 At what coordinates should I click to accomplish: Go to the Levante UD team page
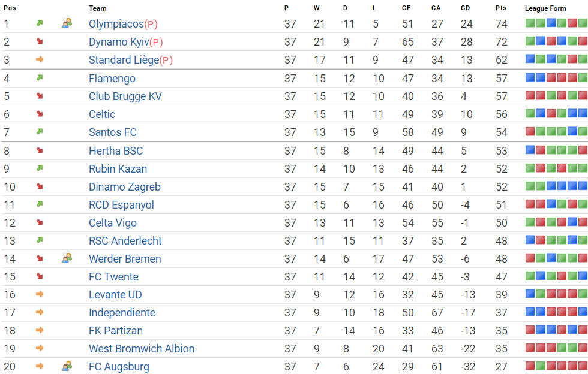(115, 294)
